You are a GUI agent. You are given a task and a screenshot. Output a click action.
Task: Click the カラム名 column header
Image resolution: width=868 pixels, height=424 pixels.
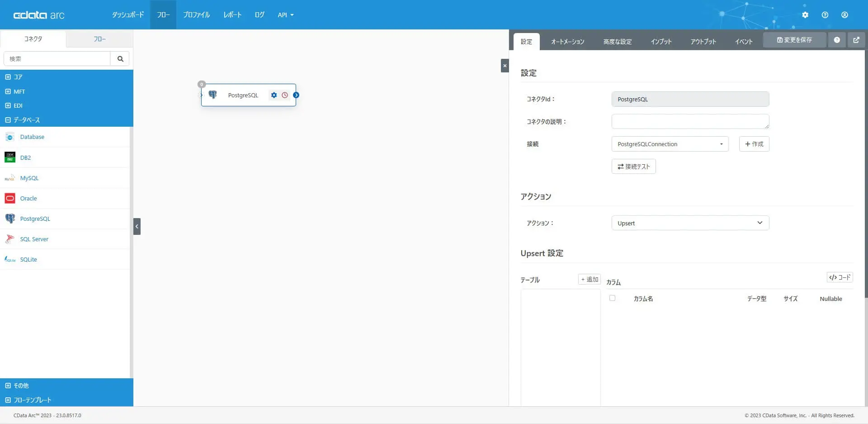[x=643, y=299]
